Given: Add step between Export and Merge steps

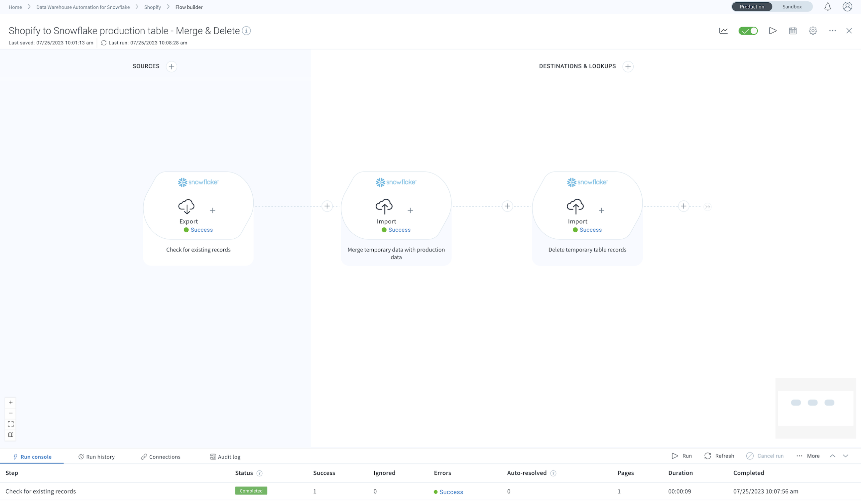Looking at the screenshot, I should pyautogui.click(x=327, y=206).
